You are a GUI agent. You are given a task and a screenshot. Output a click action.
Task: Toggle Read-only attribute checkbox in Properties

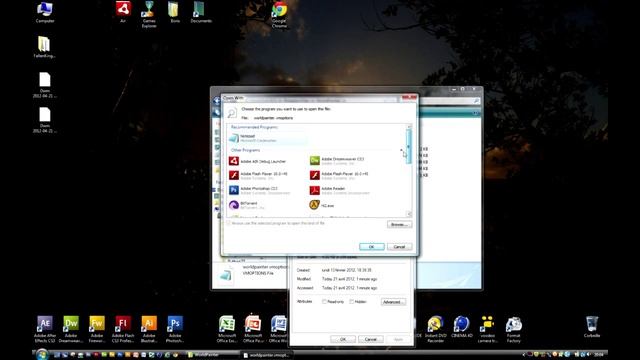pos(324,302)
